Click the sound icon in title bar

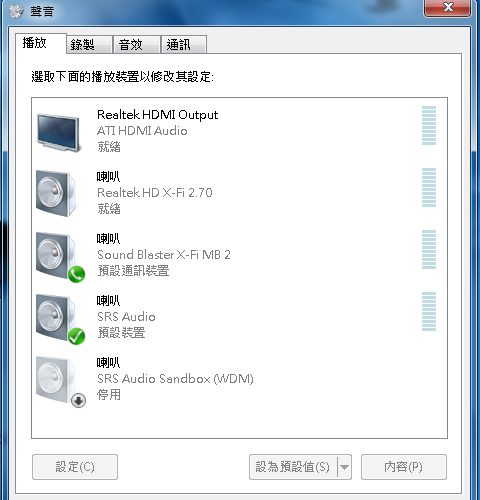click(16, 11)
